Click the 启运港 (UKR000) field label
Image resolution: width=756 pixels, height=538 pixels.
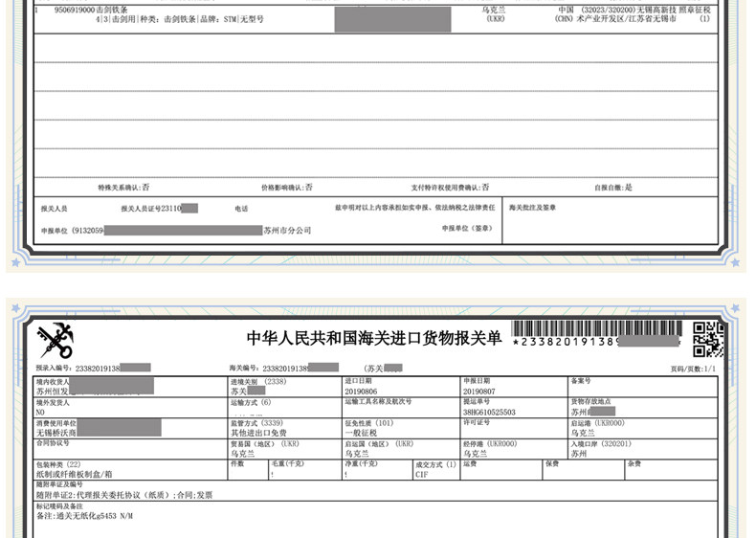coord(598,423)
